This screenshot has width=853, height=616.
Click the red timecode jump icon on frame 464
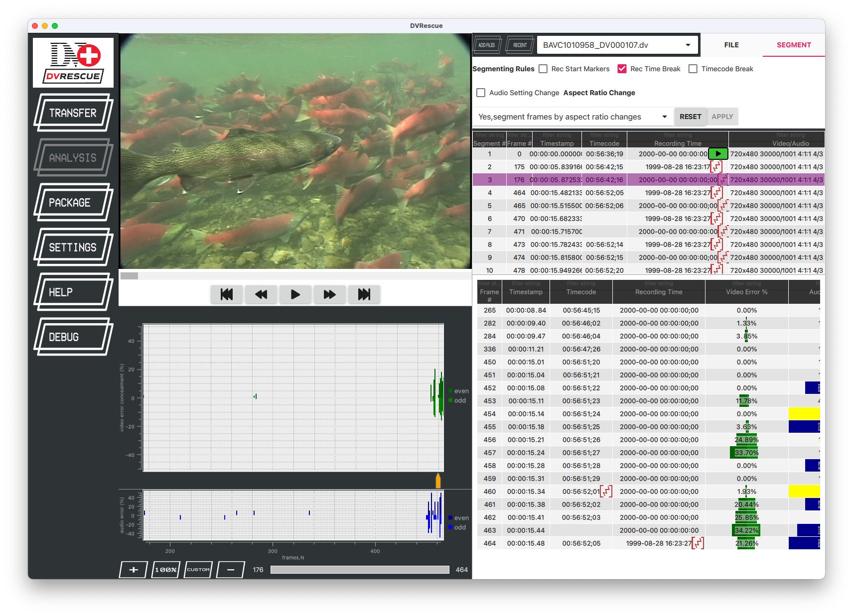point(697,543)
